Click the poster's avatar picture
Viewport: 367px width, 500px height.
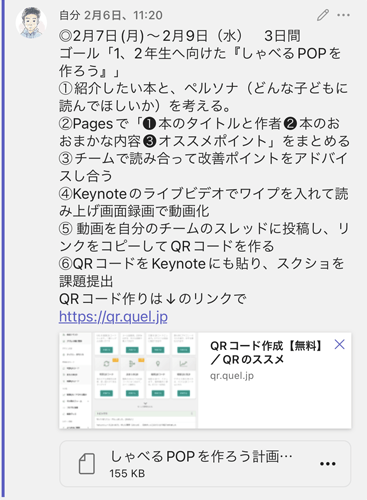tap(31, 23)
